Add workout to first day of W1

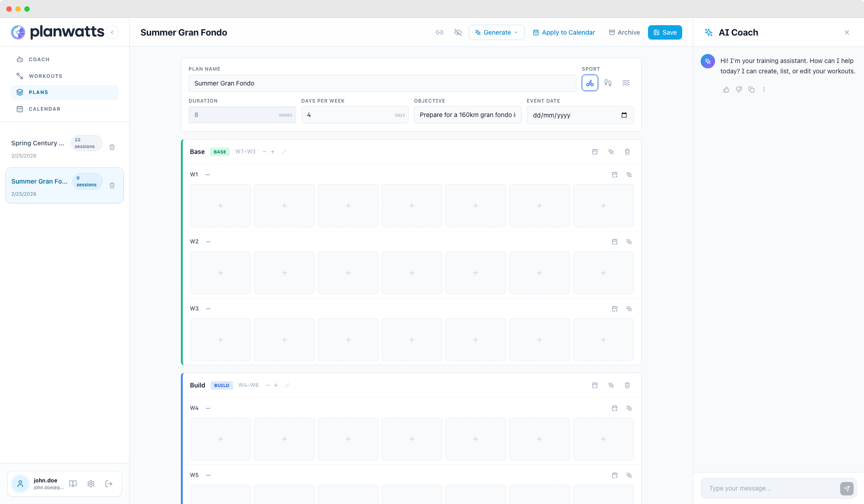(x=220, y=206)
